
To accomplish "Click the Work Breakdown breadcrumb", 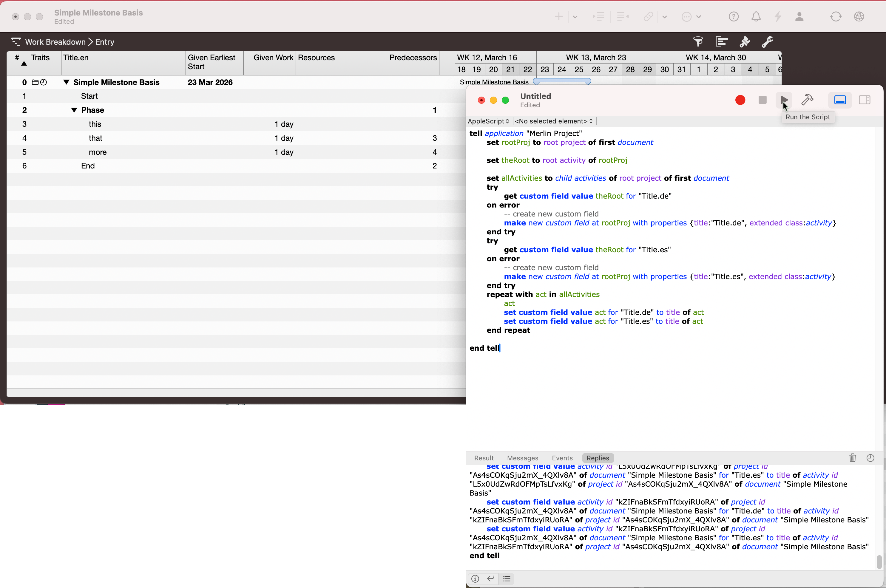I will (55, 42).
